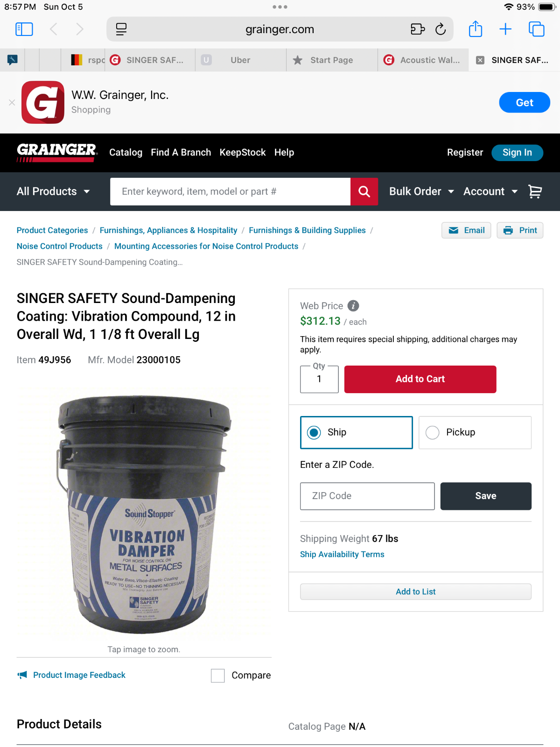
Task: Expand the Account dropdown
Action: tap(490, 191)
